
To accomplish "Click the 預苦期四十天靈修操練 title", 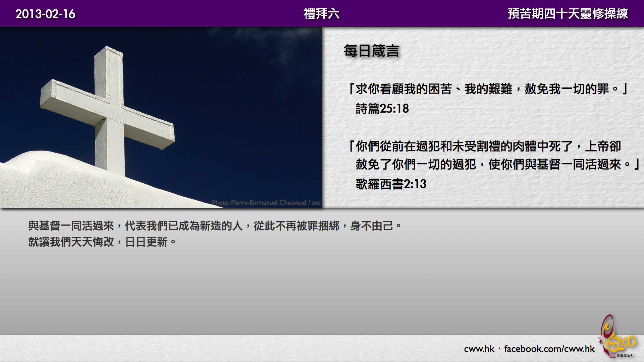I will pyautogui.click(x=568, y=14).
